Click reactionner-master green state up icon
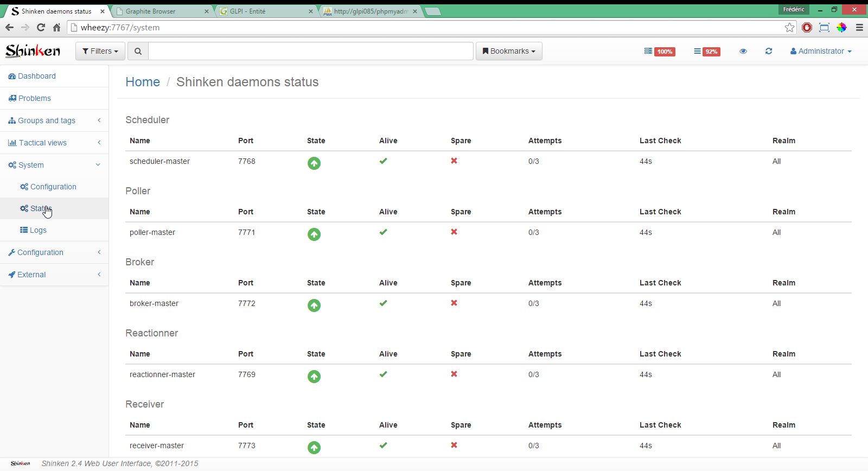868x471 pixels. point(314,377)
